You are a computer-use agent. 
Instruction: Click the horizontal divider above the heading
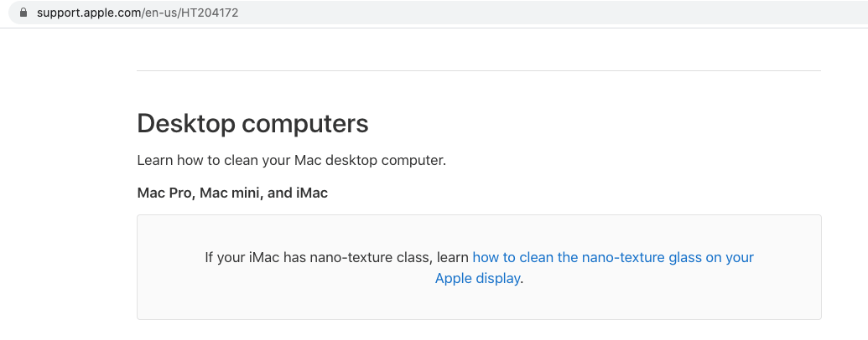point(478,71)
